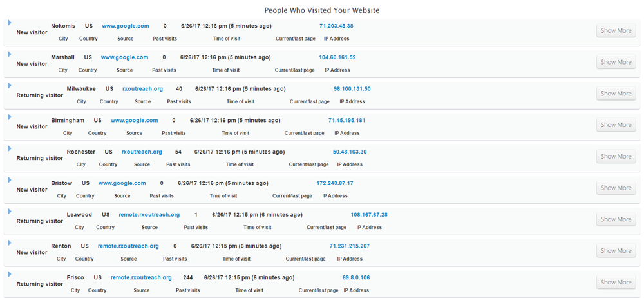Open remote.rxoutreach.org link in Renton row
Viewport: 644px width, 298px height.
coord(128,246)
